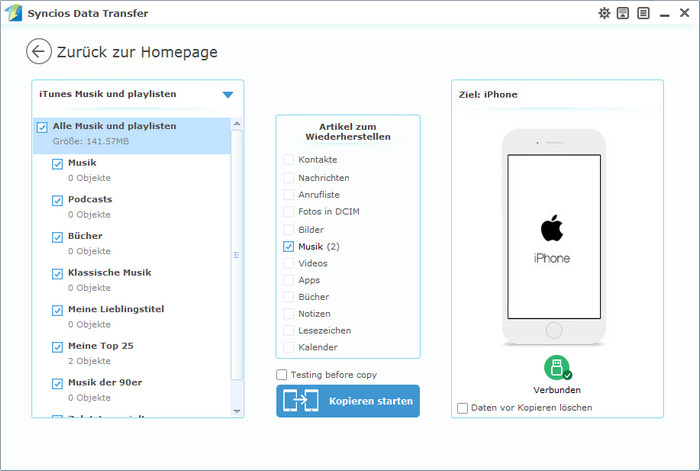Click the Bilder checkbox
Viewport: 700px width, 471px height.
[288, 230]
